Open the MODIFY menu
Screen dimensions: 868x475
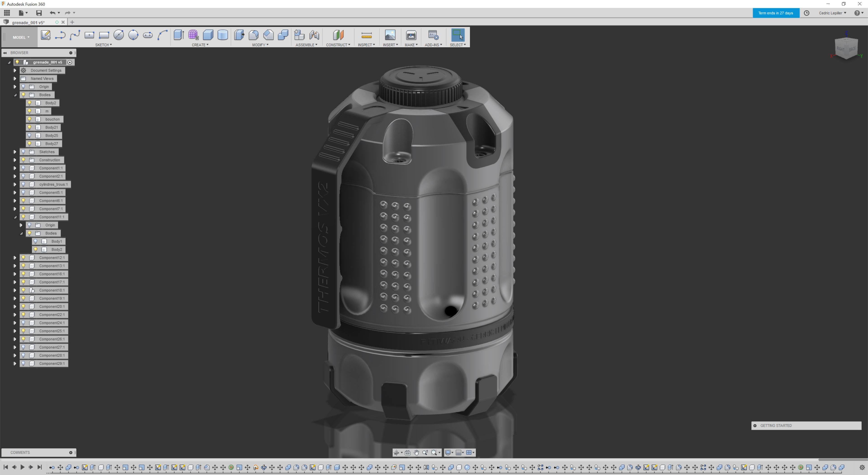point(260,45)
